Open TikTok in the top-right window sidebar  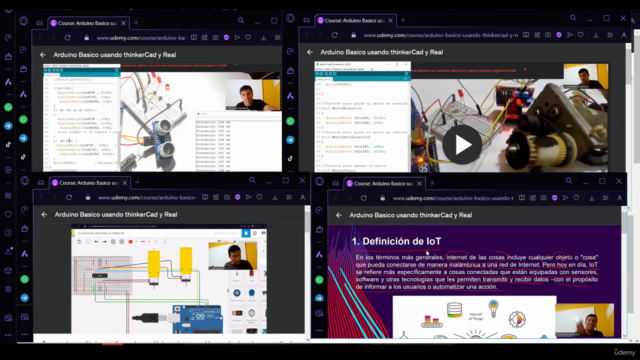[x=290, y=158]
